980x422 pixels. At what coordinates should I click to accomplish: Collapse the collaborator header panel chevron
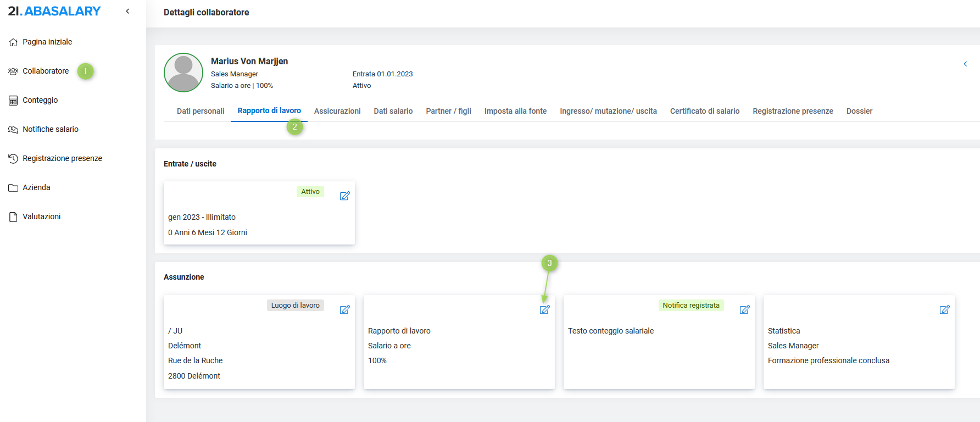[965, 64]
